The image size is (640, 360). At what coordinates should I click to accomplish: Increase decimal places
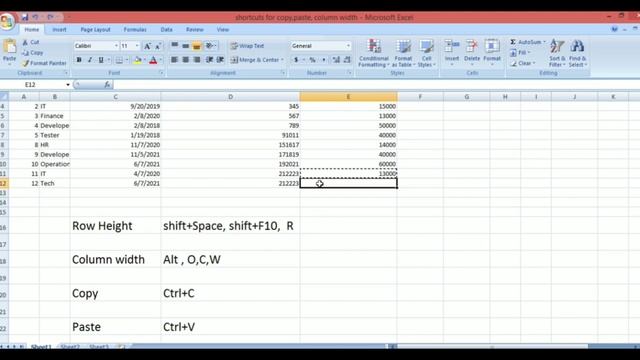[336, 60]
